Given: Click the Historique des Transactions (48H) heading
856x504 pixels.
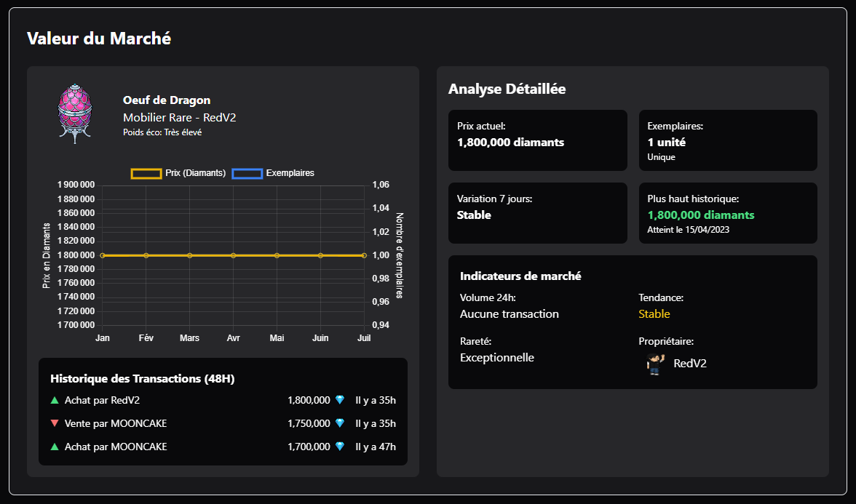Looking at the screenshot, I should 143,378.
